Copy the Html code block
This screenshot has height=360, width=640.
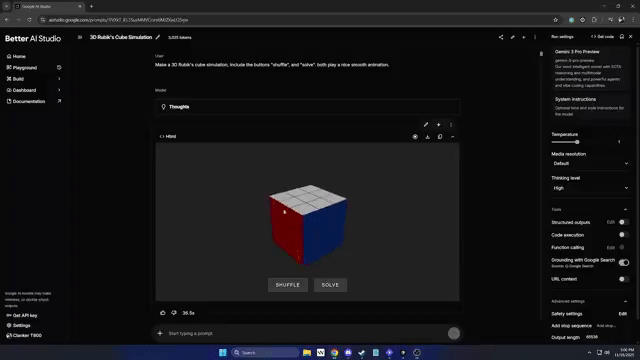click(440, 137)
